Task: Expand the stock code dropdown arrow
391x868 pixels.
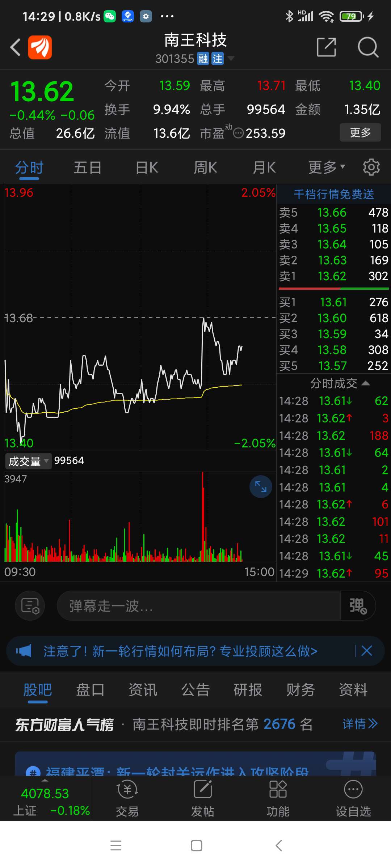Action: click(x=230, y=58)
